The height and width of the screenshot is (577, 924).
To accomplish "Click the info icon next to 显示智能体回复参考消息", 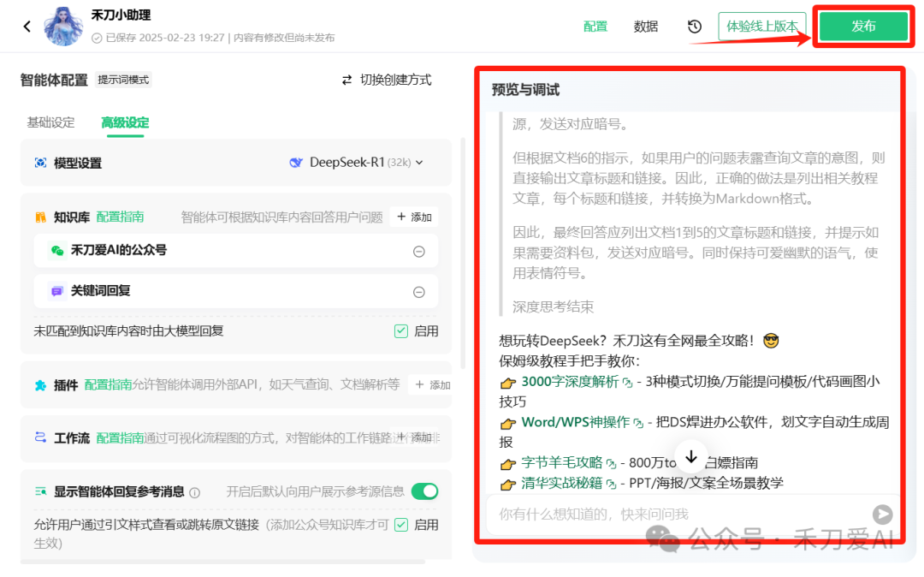I will [195, 493].
